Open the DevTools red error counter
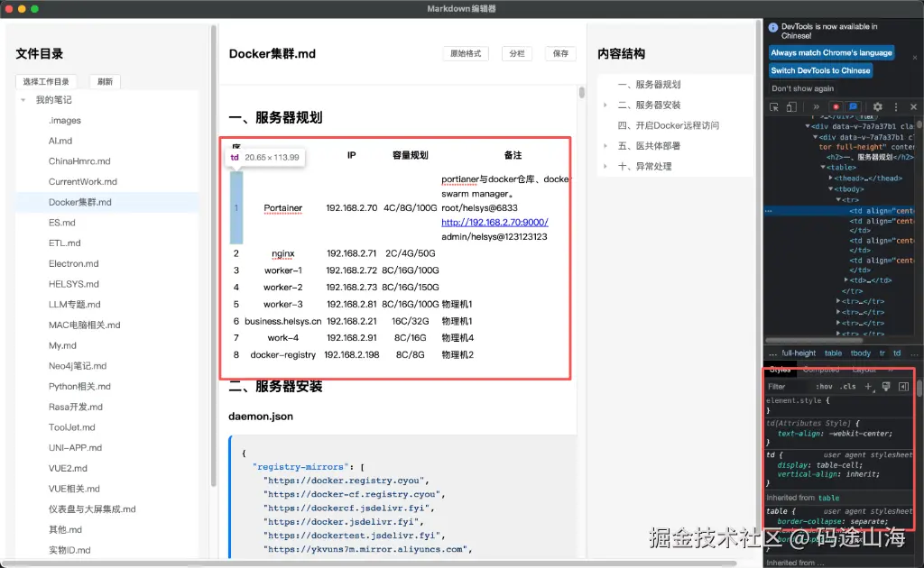The image size is (924, 568). point(836,107)
